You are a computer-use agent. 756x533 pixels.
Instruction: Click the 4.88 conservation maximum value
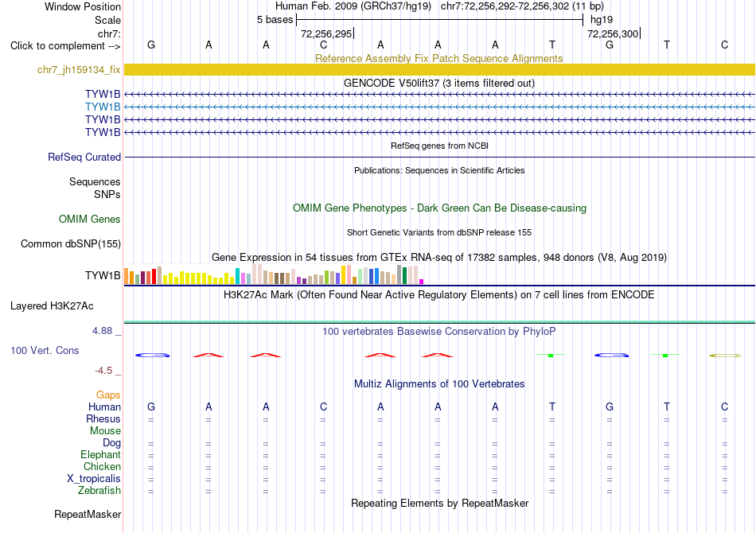coord(102,331)
